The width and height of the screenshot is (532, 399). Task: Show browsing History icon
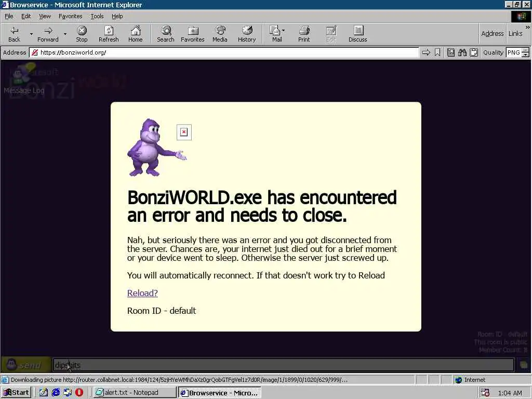(247, 34)
